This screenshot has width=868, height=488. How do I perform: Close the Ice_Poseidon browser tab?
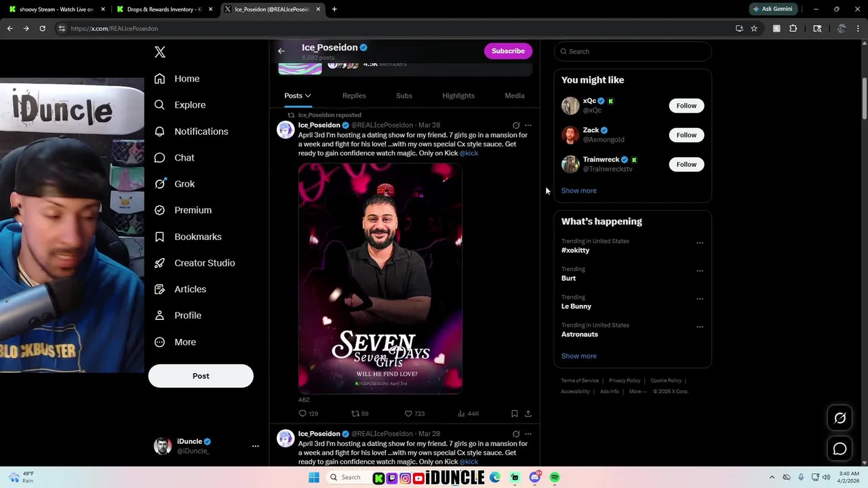(x=318, y=9)
